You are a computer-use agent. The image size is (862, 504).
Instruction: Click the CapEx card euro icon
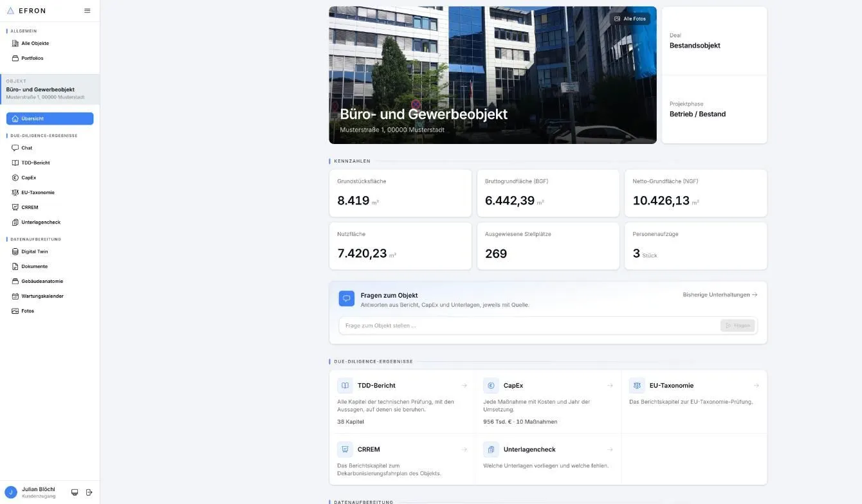click(491, 386)
